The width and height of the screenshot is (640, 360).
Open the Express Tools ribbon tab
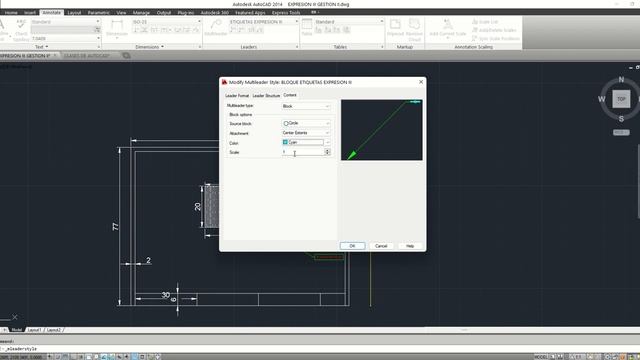point(286,13)
